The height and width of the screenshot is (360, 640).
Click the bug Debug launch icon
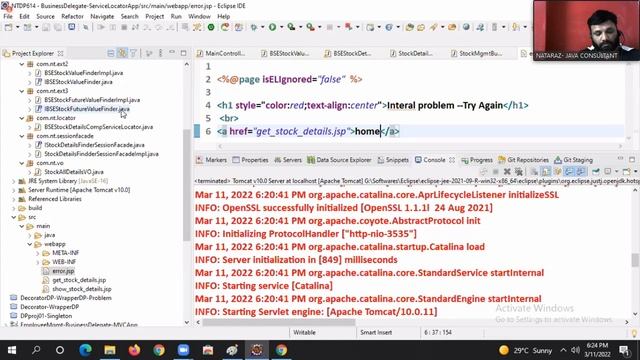[253, 27]
